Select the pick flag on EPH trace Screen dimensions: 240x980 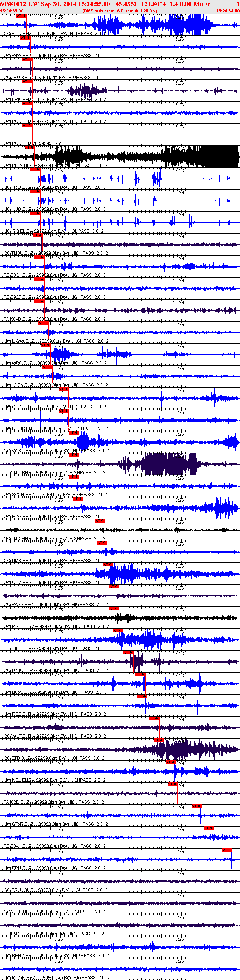[x=227, y=850]
